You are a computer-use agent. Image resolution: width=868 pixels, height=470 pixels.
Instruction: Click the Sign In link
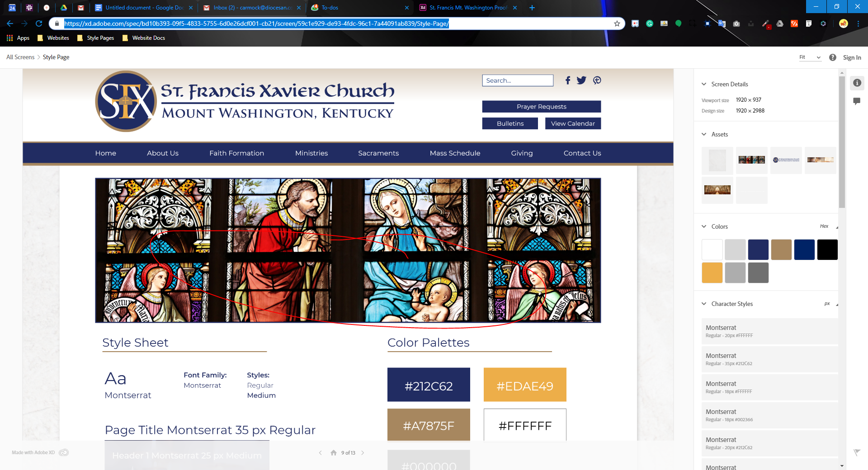852,57
